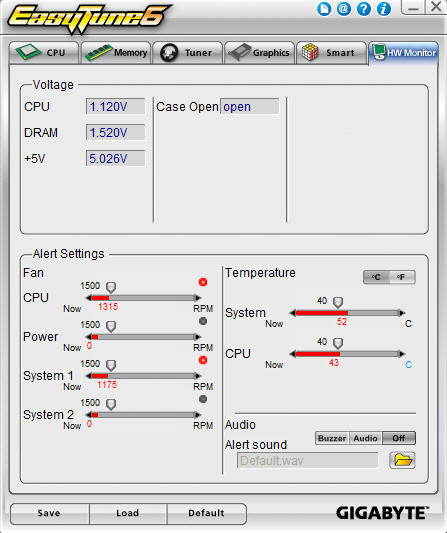Turn alert sound Off
The image size is (447, 533).
[399, 439]
